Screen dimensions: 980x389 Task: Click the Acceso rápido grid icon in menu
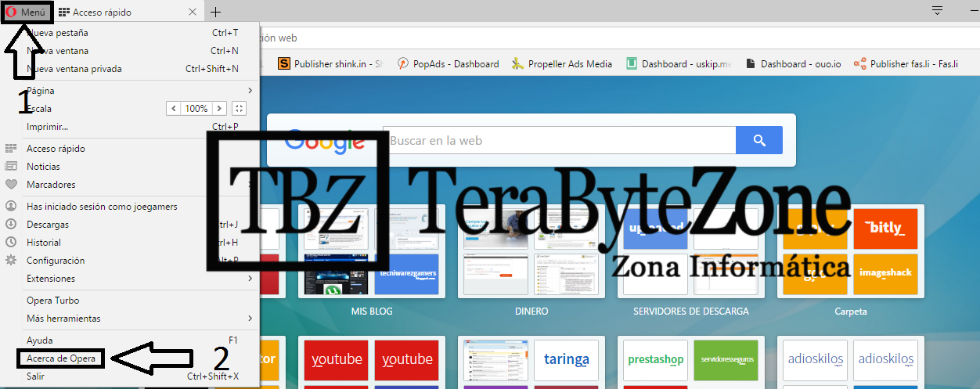click(11, 149)
